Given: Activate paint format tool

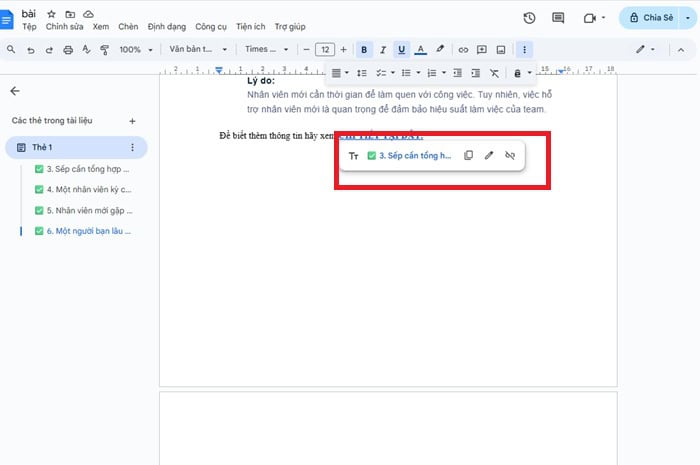Looking at the screenshot, I should point(104,50).
